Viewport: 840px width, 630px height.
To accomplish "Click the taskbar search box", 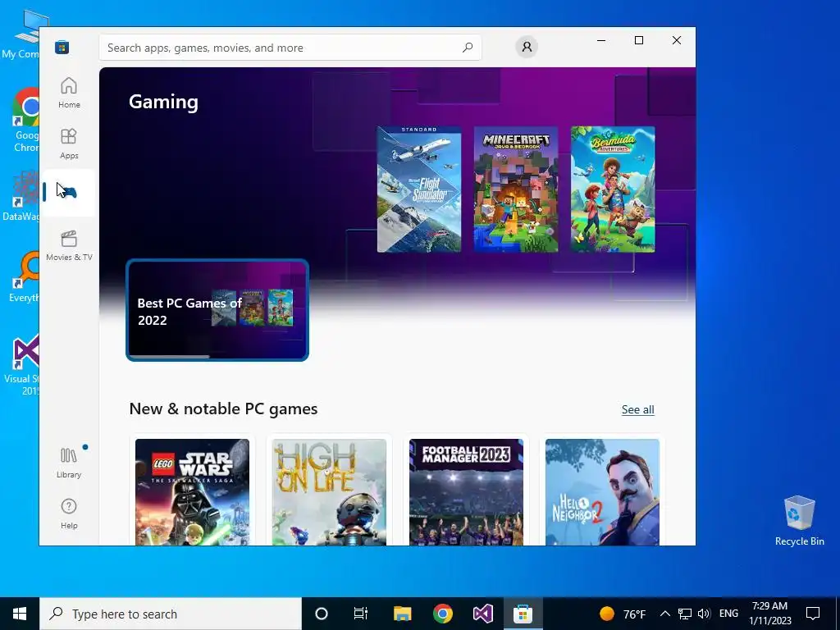I will tap(171, 614).
